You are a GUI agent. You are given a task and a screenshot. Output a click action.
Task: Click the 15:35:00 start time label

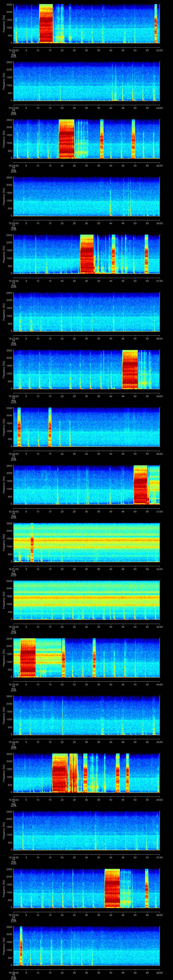(x=13, y=800)
